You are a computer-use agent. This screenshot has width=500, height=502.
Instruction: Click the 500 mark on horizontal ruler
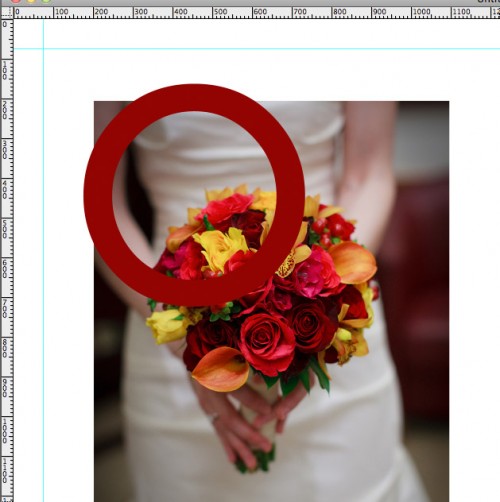tap(220, 12)
